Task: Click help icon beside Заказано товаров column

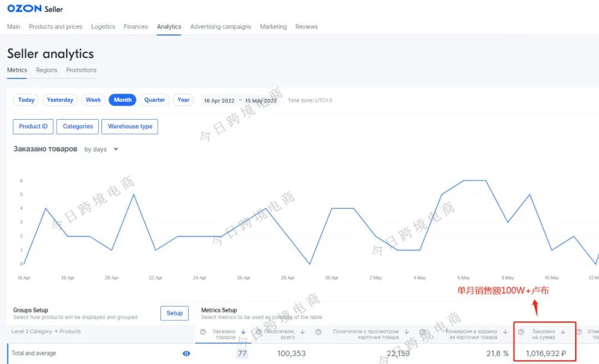Action: [203, 332]
